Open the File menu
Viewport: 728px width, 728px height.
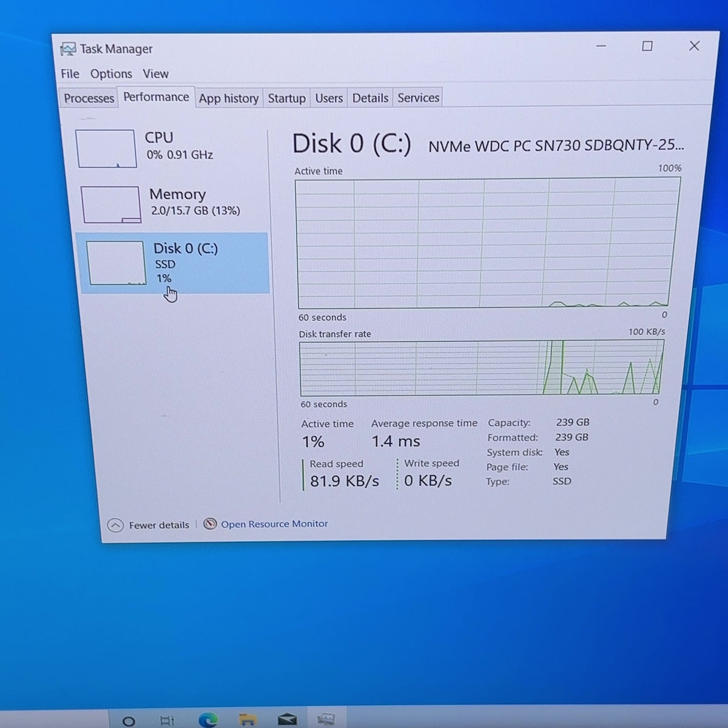coord(70,74)
